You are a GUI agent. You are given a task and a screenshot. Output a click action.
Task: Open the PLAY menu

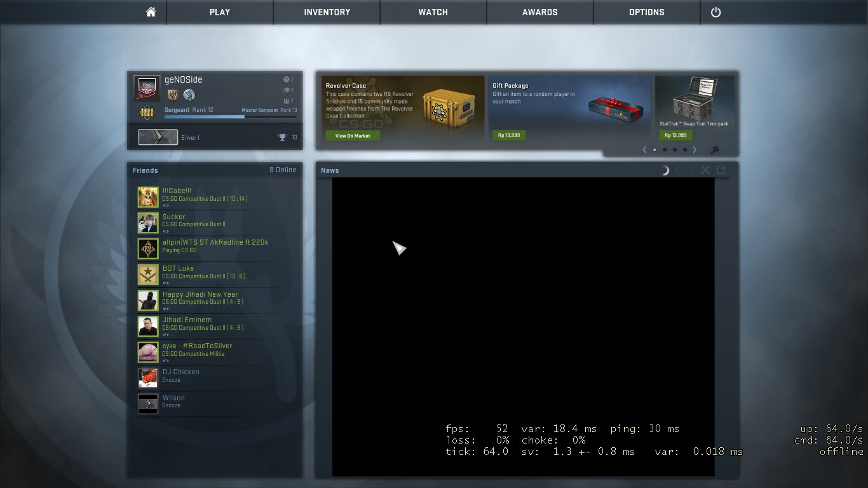220,12
